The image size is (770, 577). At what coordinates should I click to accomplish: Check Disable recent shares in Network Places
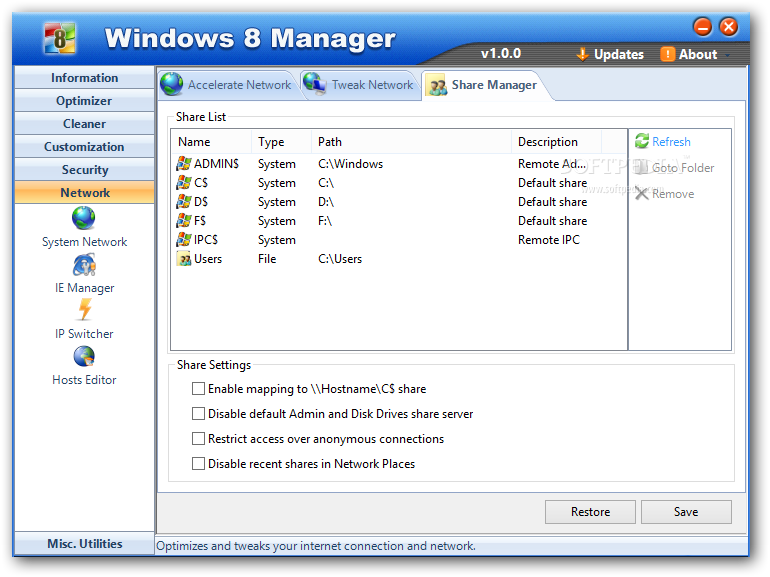click(198, 463)
